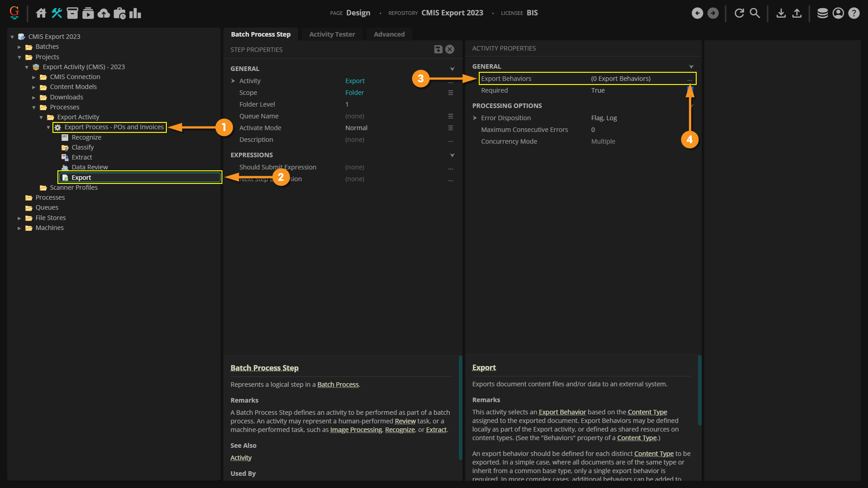Viewport: 868px width, 488px height.
Task: Select the Data Review step node
Action: pos(90,167)
